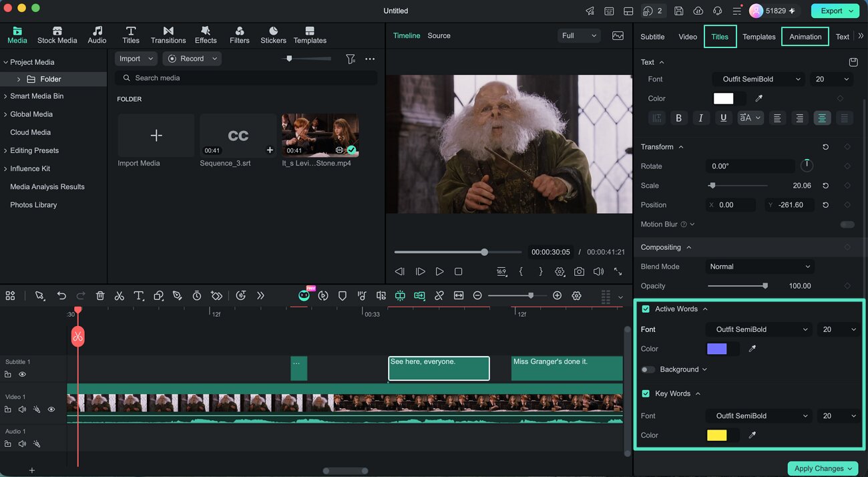The height and width of the screenshot is (477, 868).
Task: Mute the Audio 1 track
Action: (22, 444)
